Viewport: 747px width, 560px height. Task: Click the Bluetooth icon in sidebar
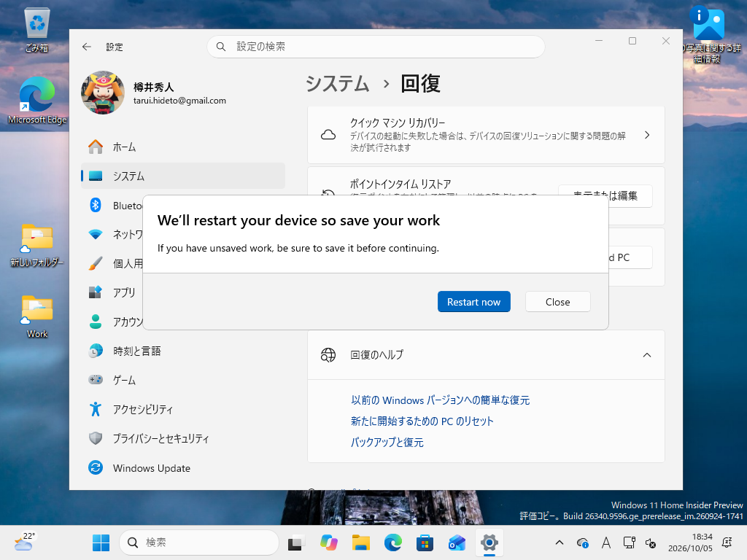tap(96, 205)
